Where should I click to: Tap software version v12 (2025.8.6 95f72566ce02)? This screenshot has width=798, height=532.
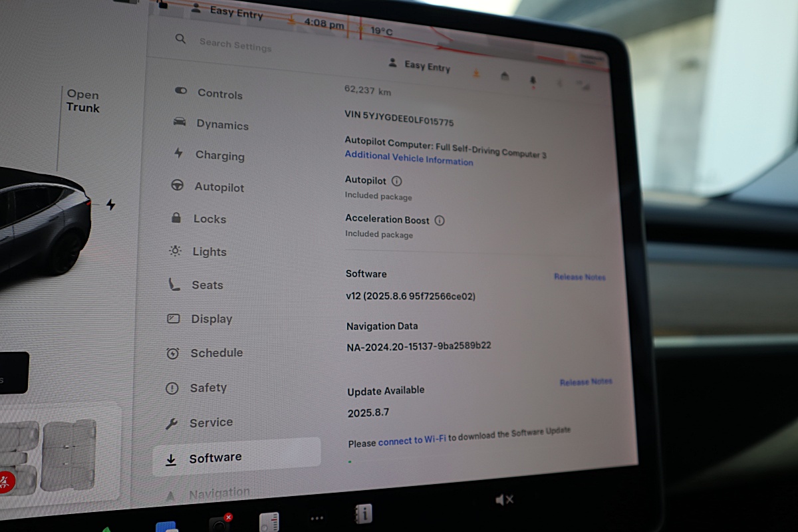tap(411, 296)
